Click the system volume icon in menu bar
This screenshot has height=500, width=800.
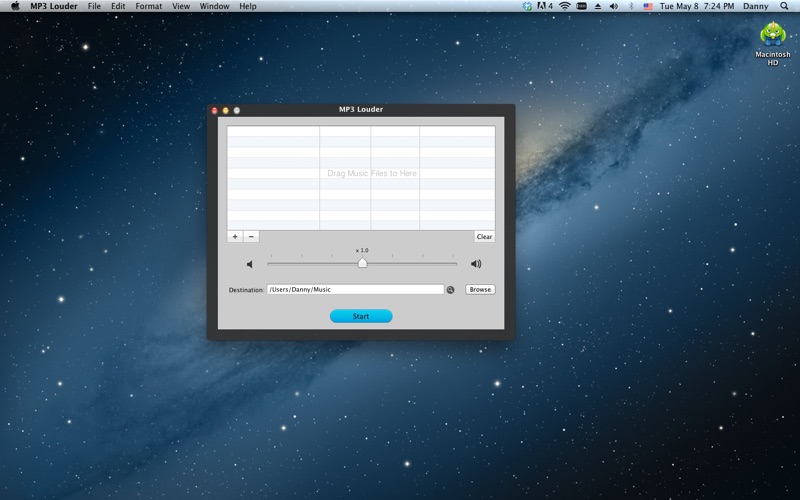pos(614,6)
